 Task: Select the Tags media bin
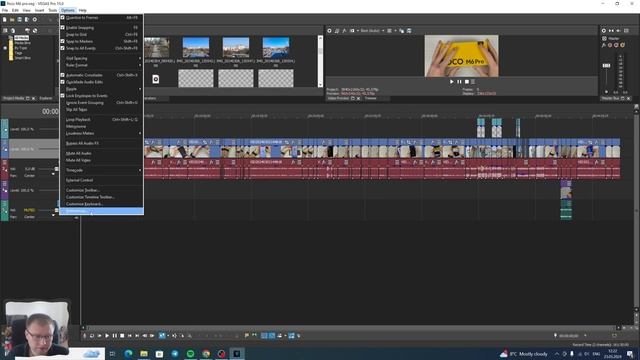(x=18, y=53)
